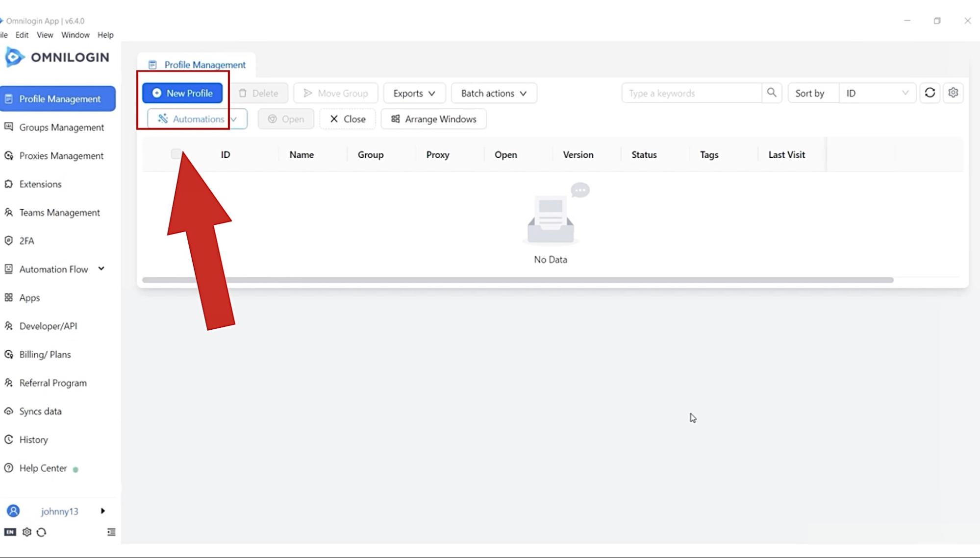
Task: Open the Proxies Management section
Action: 61,155
